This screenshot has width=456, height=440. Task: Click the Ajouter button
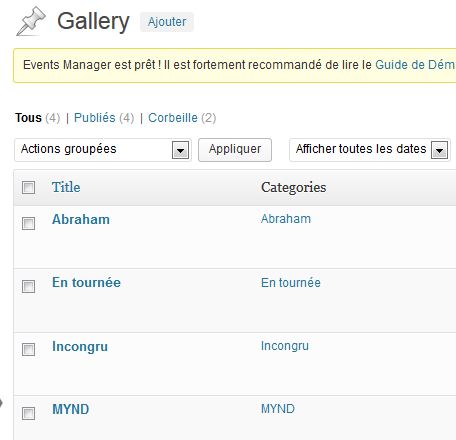(x=167, y=22)
